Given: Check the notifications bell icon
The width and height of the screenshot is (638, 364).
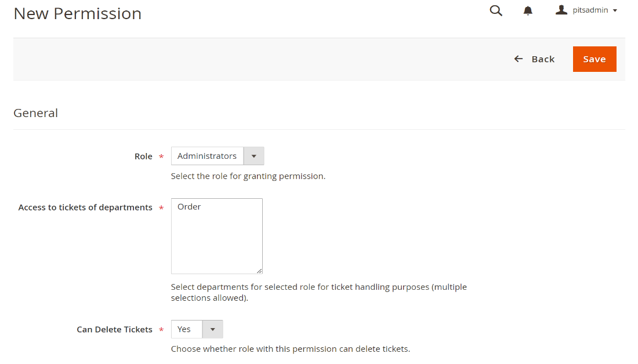Looking at the screenshot, I should [x=528, y=10].
